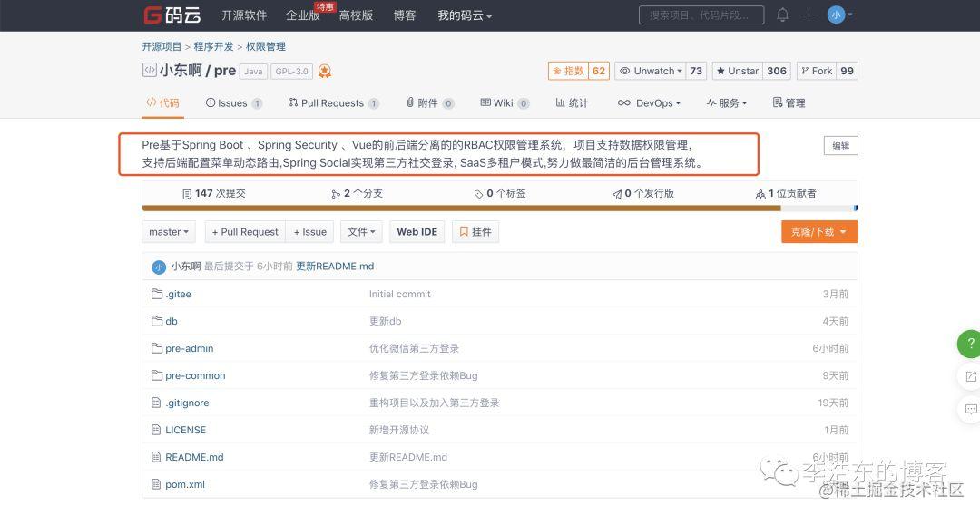Click the 73 watchers count

tap(696, 71)
